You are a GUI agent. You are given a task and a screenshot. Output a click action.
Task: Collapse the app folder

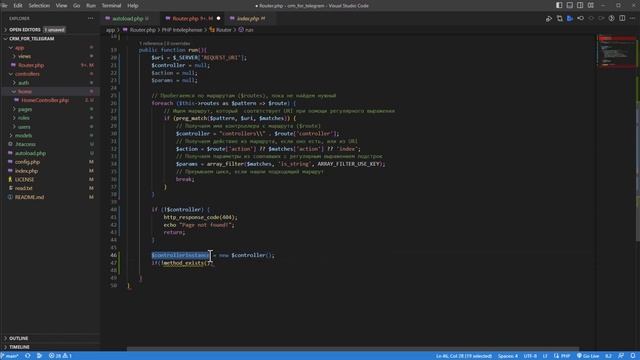(50, 48)
